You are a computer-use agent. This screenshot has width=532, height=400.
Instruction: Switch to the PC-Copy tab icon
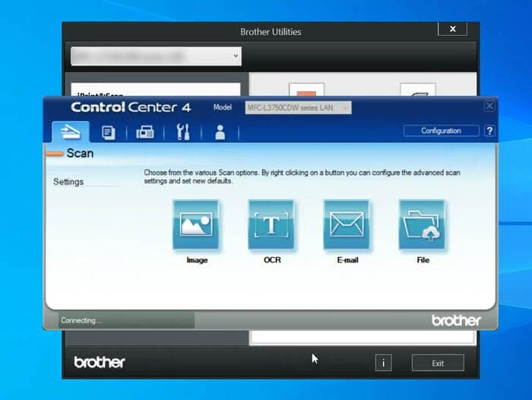click(x=108, y=132)
